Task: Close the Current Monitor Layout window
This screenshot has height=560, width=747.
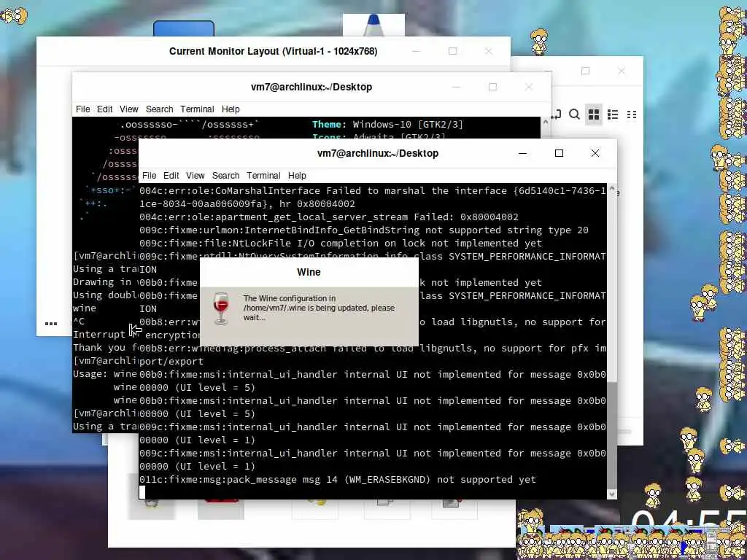Action: click(x=488, y=51)
